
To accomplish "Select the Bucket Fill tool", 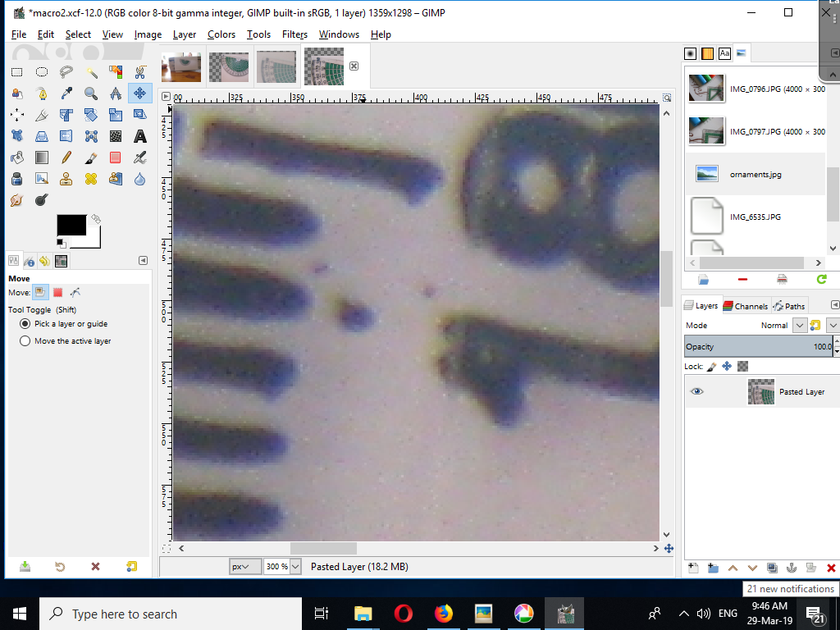I will click(17, 157).
